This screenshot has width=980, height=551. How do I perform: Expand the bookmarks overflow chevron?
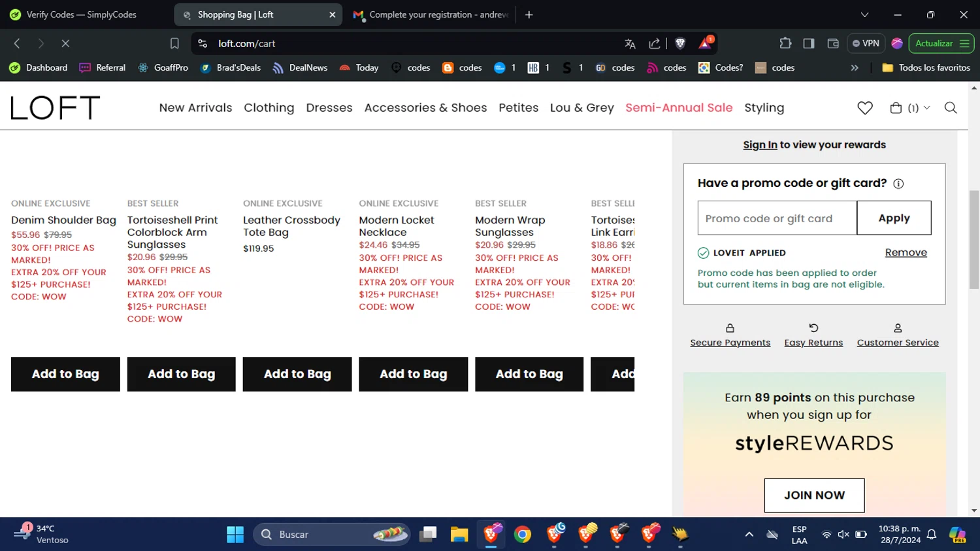pos(855,67)
